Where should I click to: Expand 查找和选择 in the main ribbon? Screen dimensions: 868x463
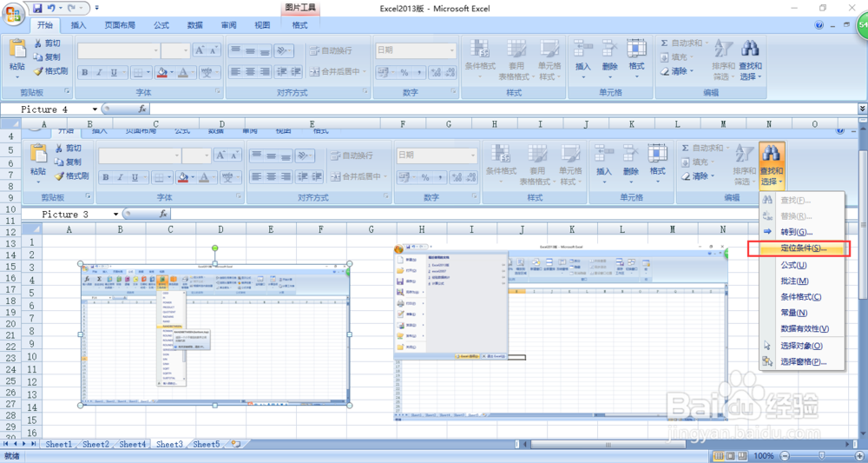coord(750,60)
